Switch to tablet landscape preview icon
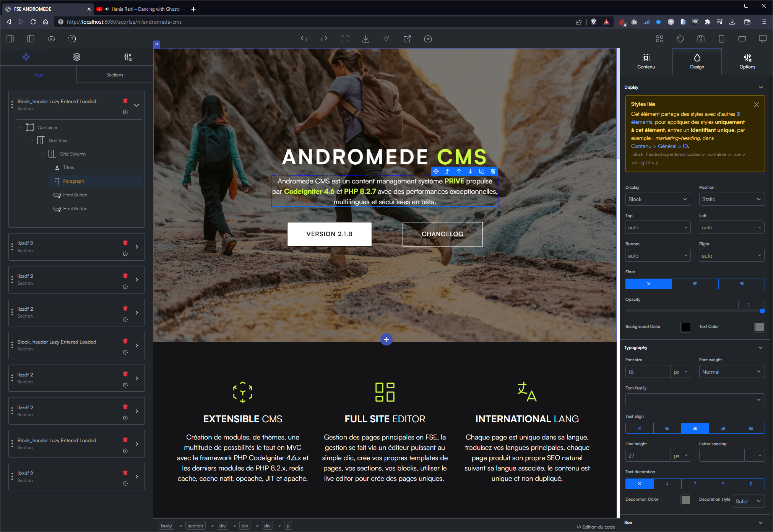773x532 pixels. pyautogui.click(x=742, y=39)
